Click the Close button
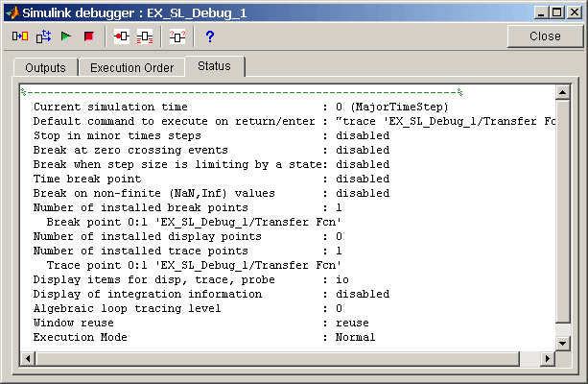The image size is (588, 384). pyautogui.click(x=545, y=36)
